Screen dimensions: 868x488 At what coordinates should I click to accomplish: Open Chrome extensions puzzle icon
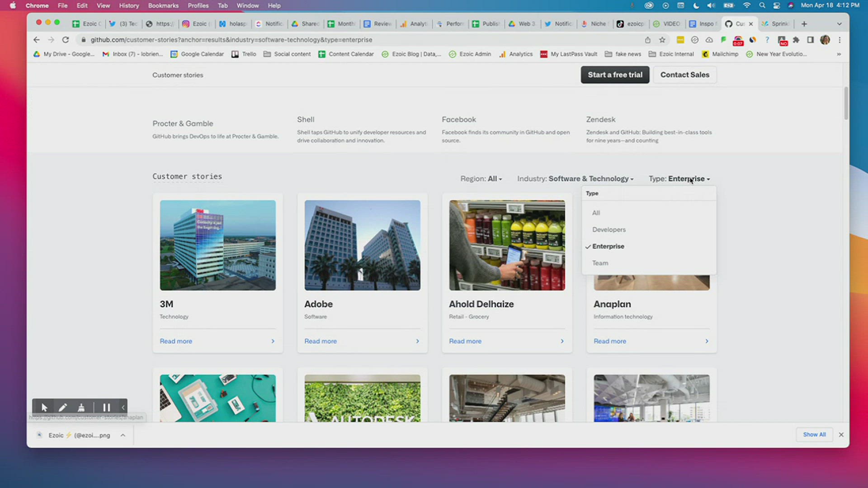[796, 40]
